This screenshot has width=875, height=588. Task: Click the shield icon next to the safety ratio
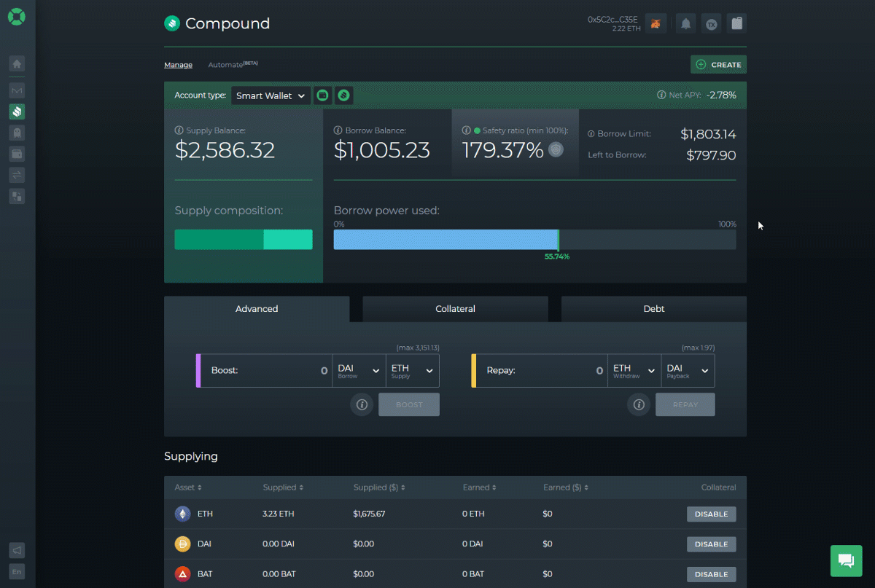tap(556, 150)
